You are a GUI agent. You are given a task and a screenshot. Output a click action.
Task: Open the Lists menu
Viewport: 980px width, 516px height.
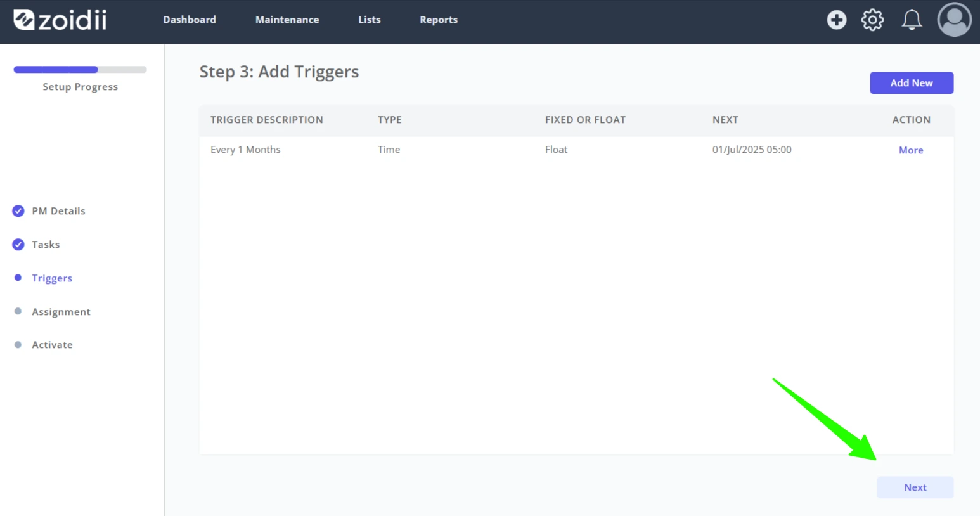point(370,20)
